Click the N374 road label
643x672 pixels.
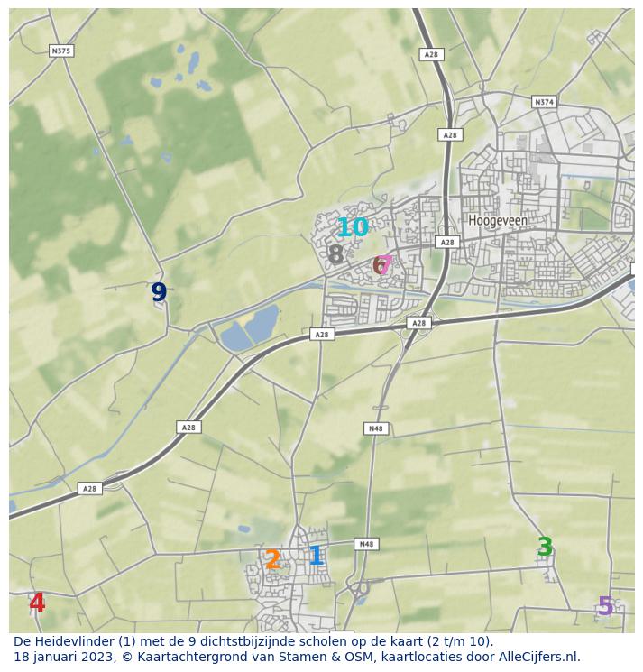coord(544,102)
